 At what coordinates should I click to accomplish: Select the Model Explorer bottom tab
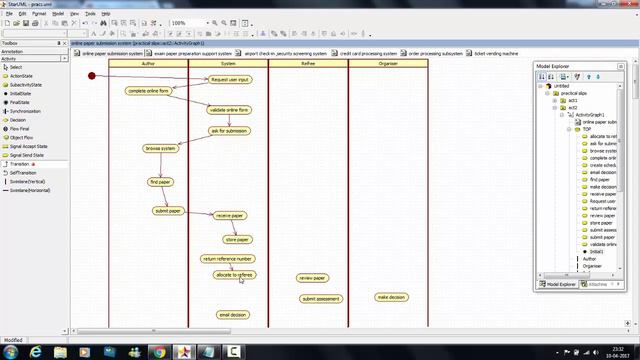click(x=557, y=284)
